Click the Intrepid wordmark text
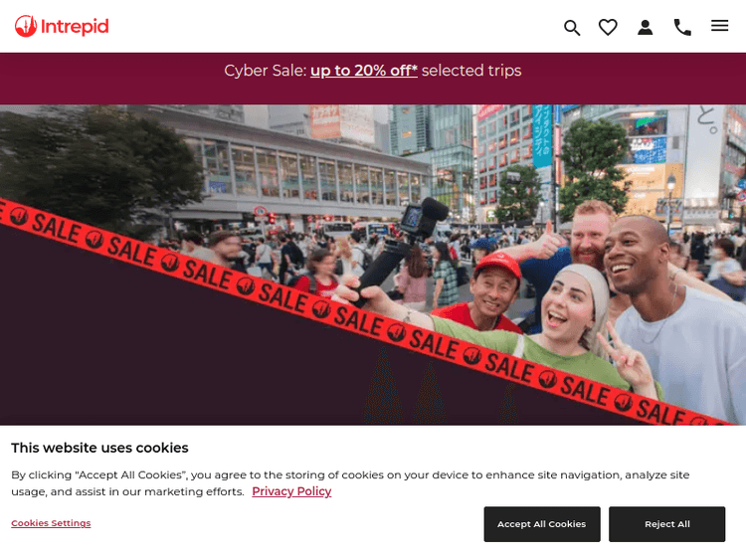 pyautogui.click(x=75, y=26)
